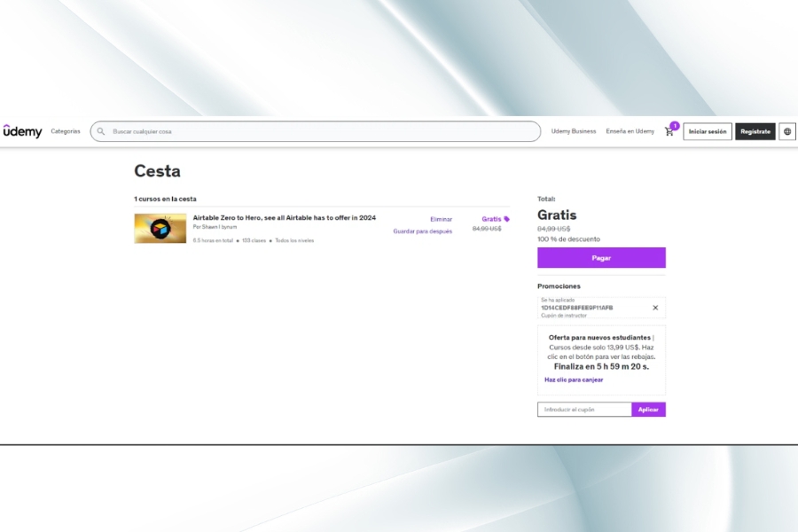Image resolution: width=798 pixels, height=532 pixels.
Task: Click the Airtable course thumbnail
Action: (160, 228)
